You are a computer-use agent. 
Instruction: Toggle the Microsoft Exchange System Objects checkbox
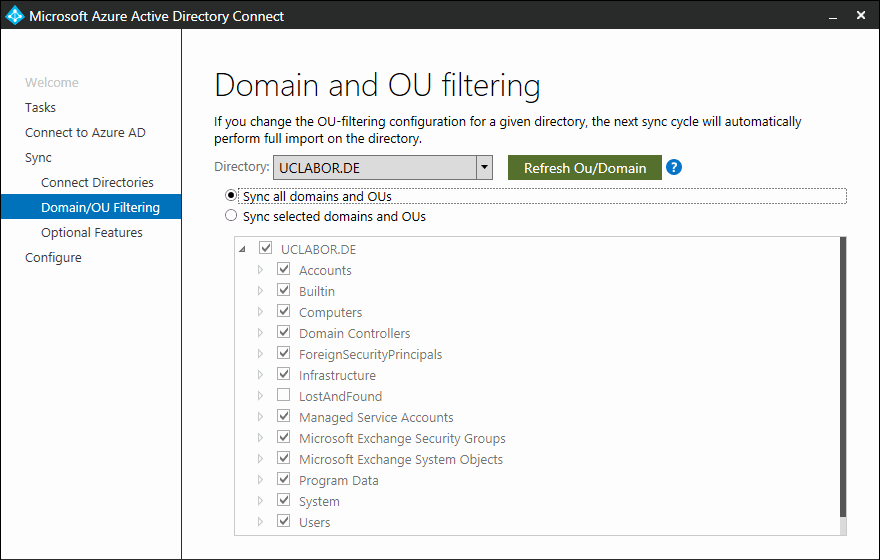click(x=283, y=458)
